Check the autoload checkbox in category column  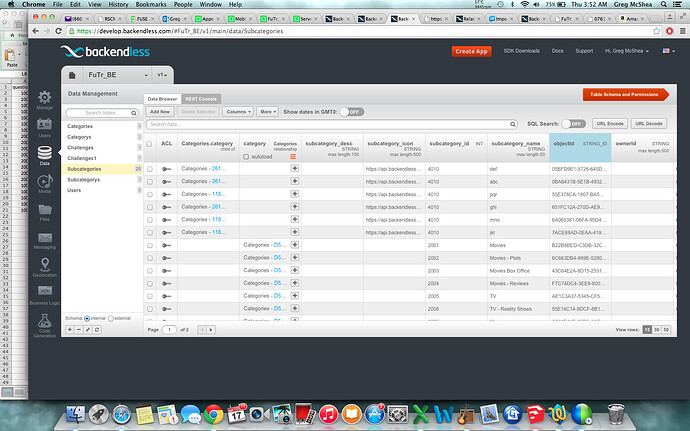tap(246, 157)
